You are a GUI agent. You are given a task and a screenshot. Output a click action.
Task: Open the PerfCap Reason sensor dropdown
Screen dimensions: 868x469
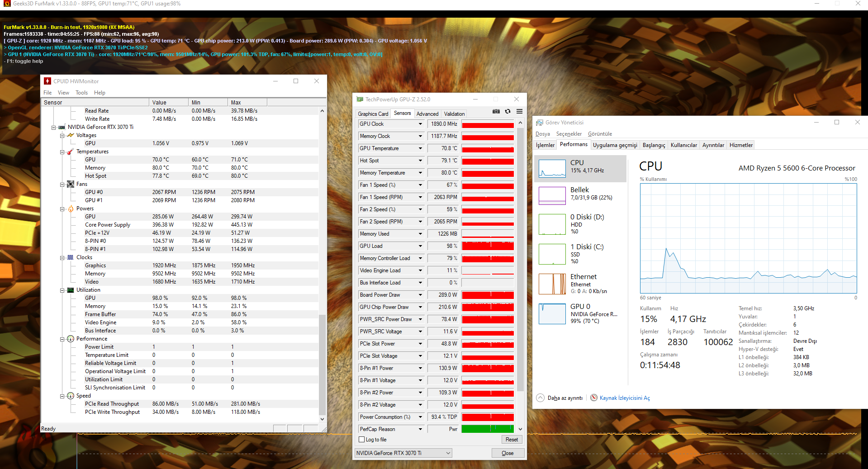click(420, 429)
